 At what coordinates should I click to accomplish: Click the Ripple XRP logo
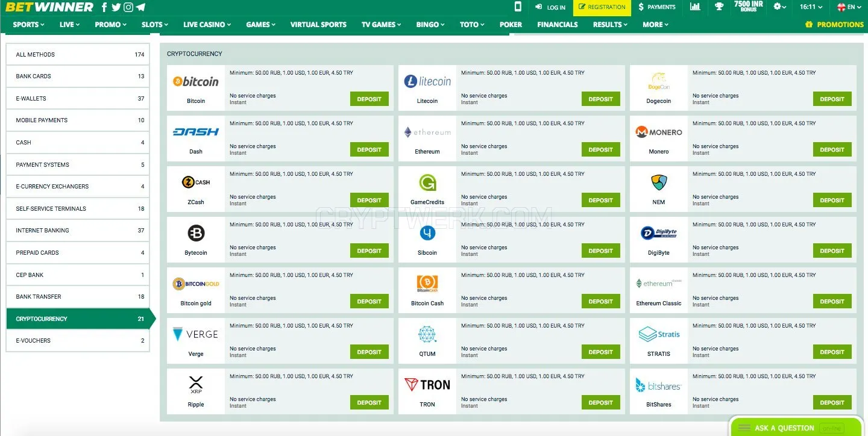[196, 385]
